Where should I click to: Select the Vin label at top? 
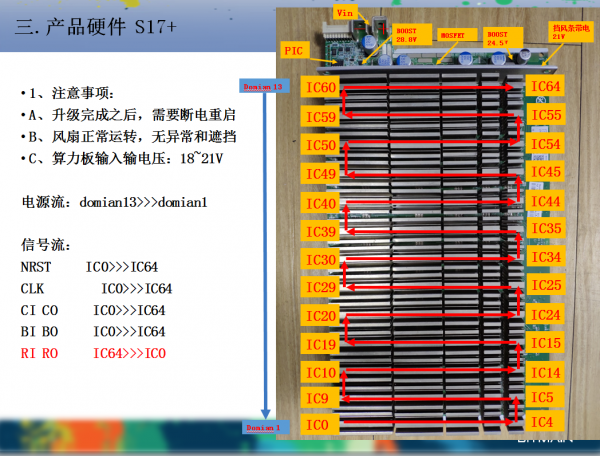[x=346, y=12]
